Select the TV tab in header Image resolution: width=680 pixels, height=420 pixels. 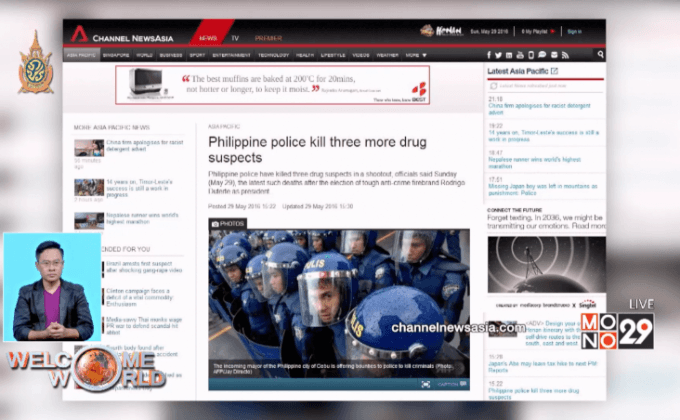(235, 37)
